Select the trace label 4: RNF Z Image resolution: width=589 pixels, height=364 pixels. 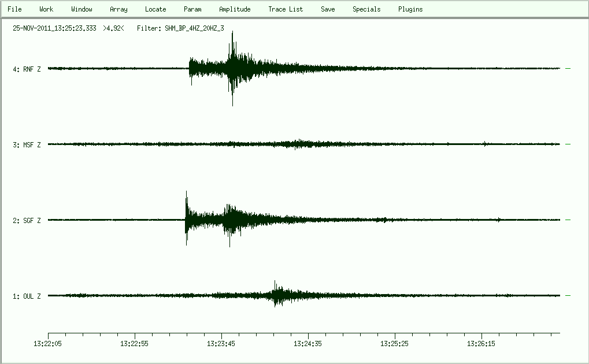pyautogui.click(x=27, y=69)
